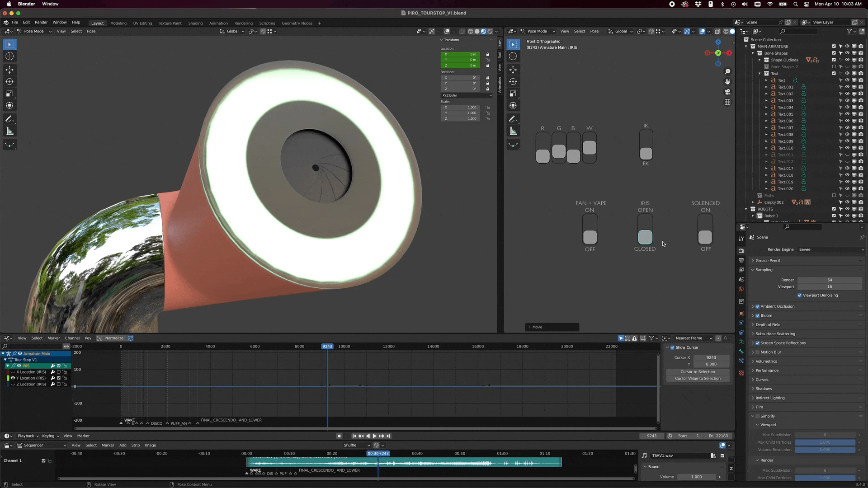Select the Cursor tool in left viewport
The width and height of the screenshot is (868, 488).
click(9, 56)
